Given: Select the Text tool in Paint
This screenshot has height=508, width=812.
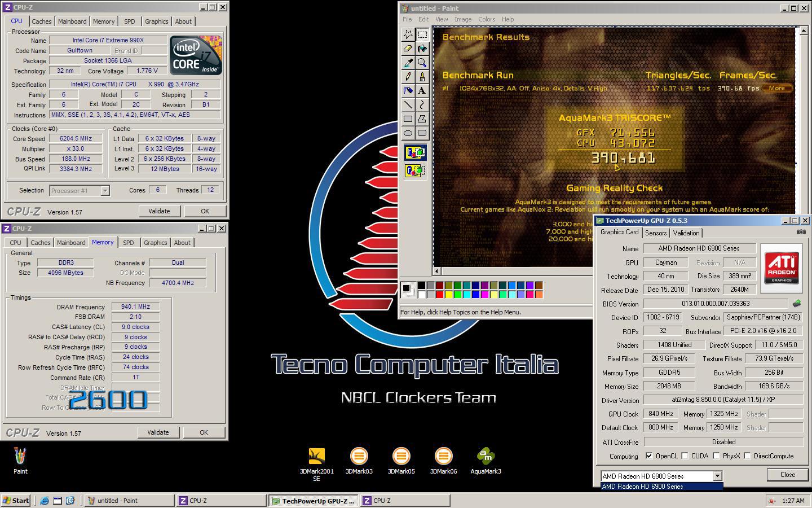Looking at the screenshot, I should pyautogui.click(x=422, y=91).
